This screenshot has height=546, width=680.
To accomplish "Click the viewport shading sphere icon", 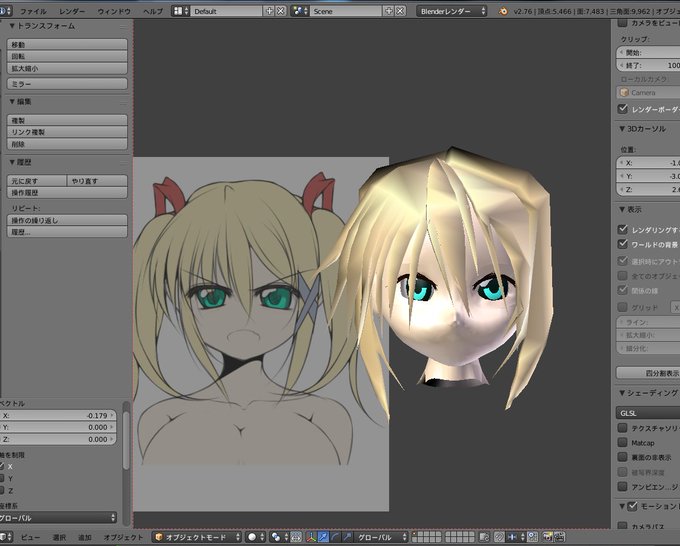I will (252, 537).
